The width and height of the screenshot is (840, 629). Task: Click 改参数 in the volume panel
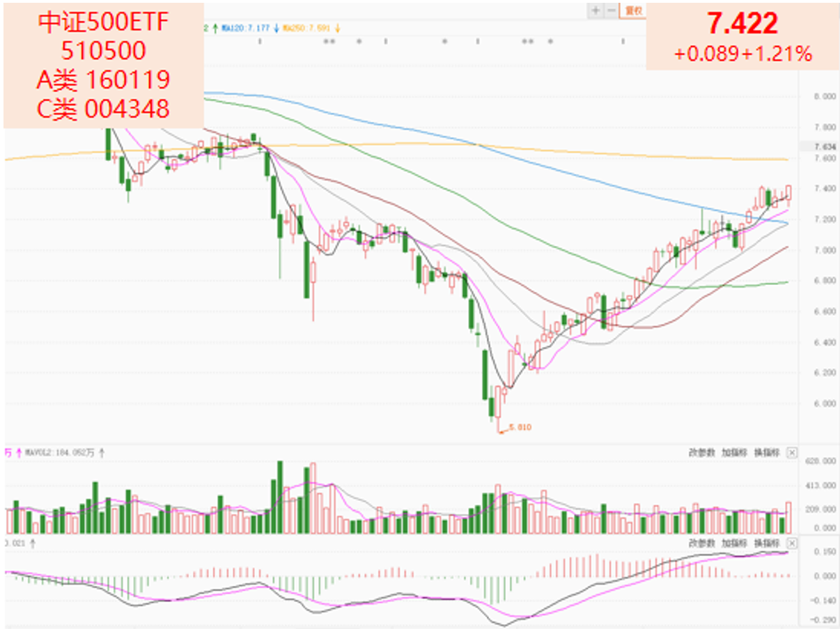tap(701, 453)
